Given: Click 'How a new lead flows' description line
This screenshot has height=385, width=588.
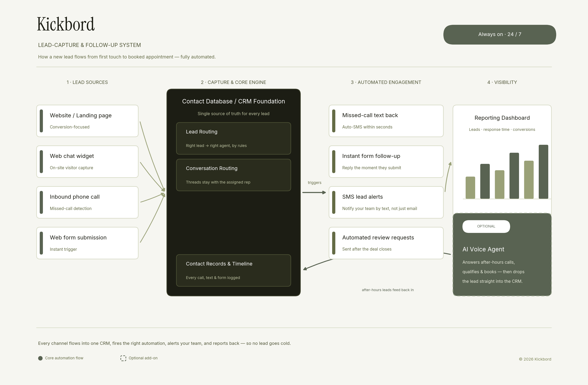Looking at the screenshot, I should click(x=127, y=57).
